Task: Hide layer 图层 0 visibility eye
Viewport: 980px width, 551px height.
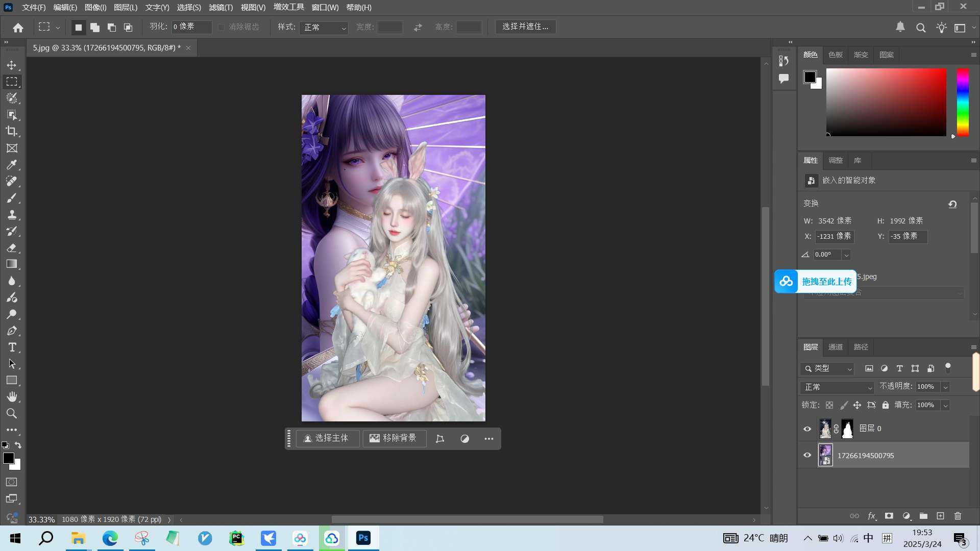Action: click(x=807, y=429)
